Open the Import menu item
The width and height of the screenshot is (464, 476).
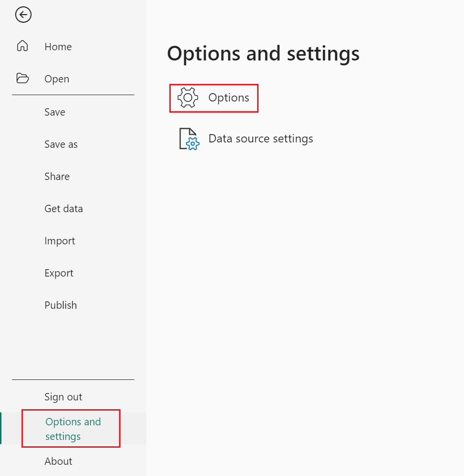pos(60,240)
